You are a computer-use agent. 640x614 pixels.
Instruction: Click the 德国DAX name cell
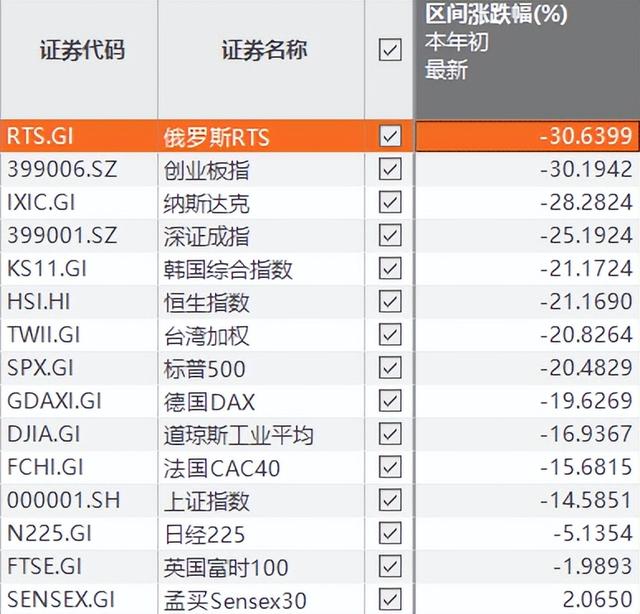(x=261, y=400)
